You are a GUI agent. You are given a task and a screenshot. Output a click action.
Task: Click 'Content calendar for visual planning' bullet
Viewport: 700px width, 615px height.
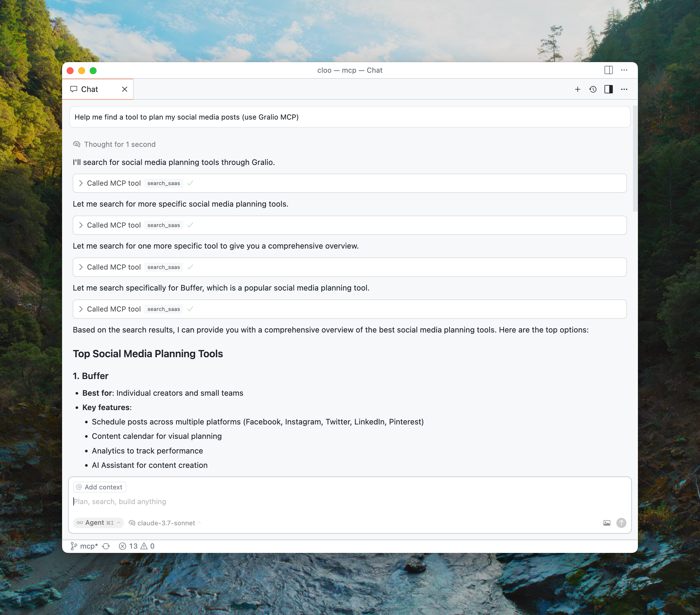point(157,436)
